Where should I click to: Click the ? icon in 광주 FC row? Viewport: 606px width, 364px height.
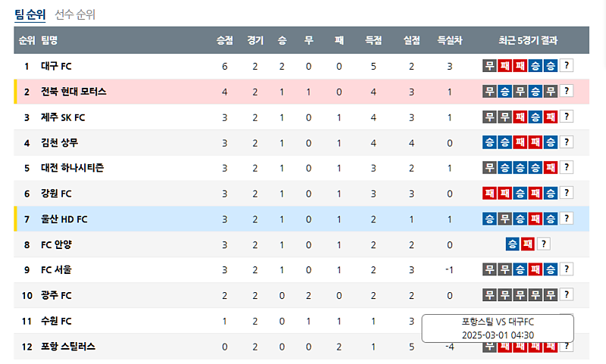coord(566,294)
